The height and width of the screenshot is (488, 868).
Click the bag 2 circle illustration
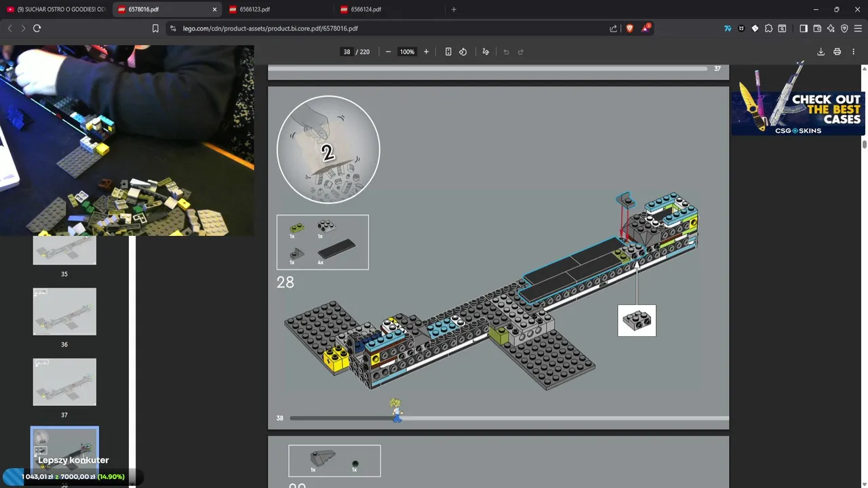[328, 149]
